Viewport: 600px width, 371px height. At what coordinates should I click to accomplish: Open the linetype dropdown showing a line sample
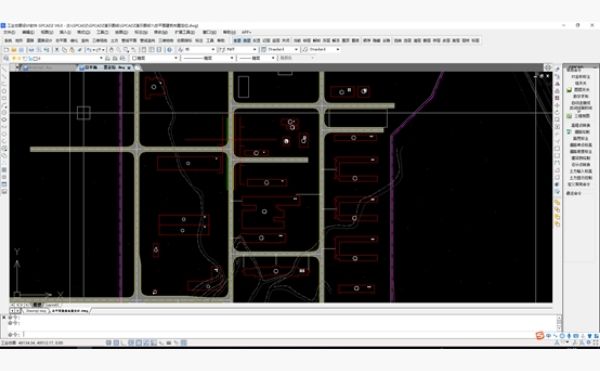pos(208,58)
